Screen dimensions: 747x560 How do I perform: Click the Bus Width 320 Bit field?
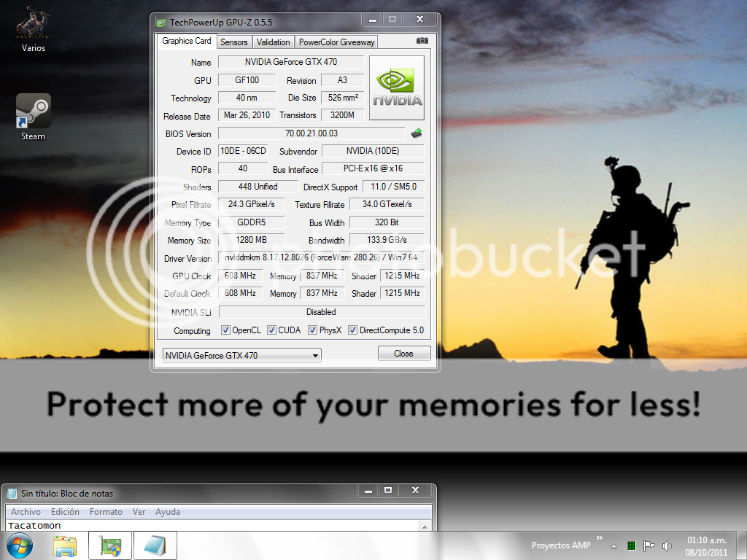[x=387, y=222]
